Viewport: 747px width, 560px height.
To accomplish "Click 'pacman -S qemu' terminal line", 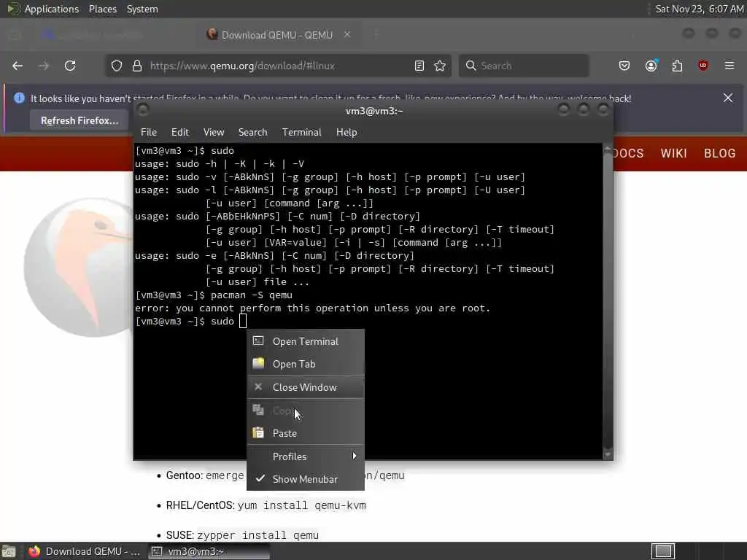I will [214, 295].
